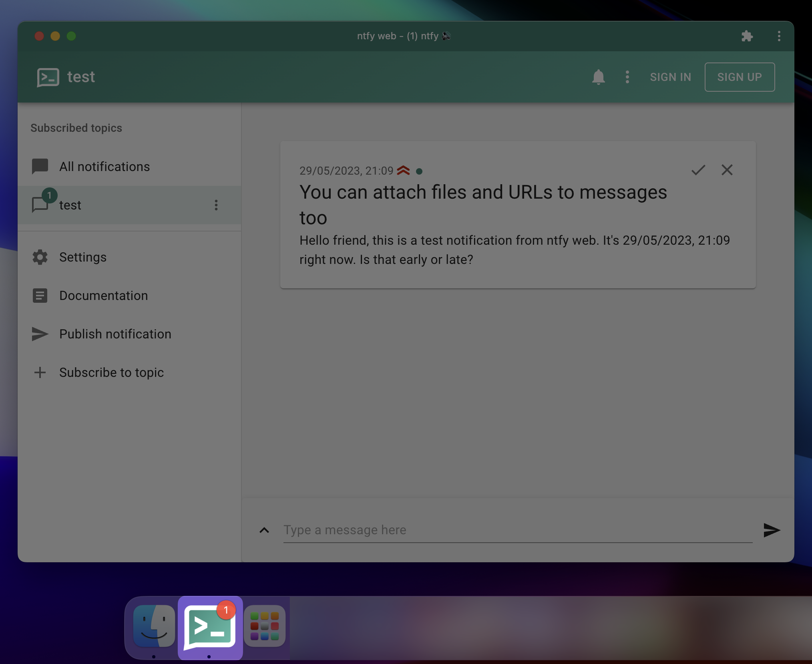Expand the publish dialog with chevron up
The height and width of the screenshot is (664, 812).
tap(264, 530)
